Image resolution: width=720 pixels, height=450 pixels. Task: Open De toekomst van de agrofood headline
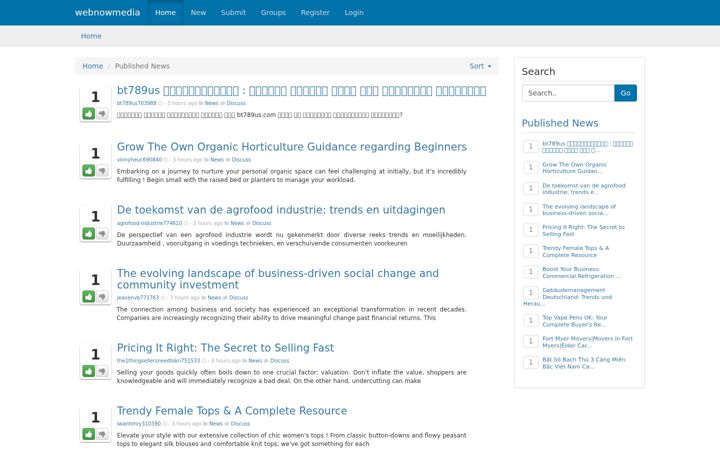click(x=281, y=210)
